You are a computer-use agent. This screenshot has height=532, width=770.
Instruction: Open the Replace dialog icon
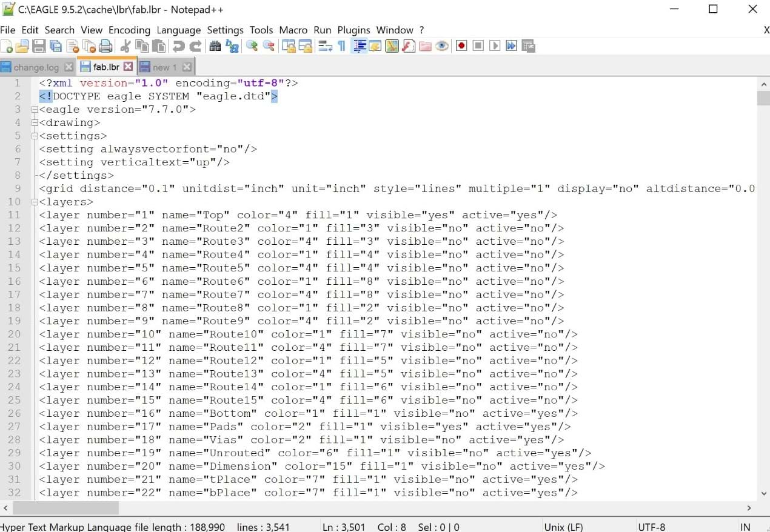[x=232, y=46]
